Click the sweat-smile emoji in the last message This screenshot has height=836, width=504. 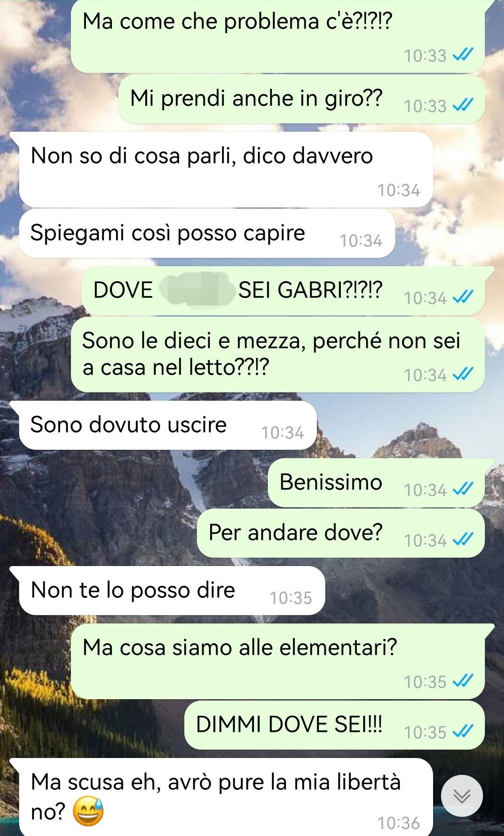click(88, 812)
